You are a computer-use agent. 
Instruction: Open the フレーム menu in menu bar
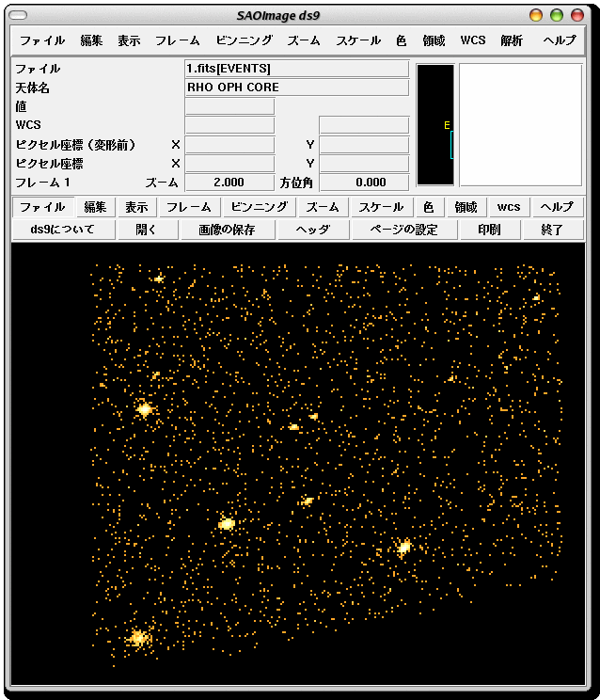click(x=177, y=40)
